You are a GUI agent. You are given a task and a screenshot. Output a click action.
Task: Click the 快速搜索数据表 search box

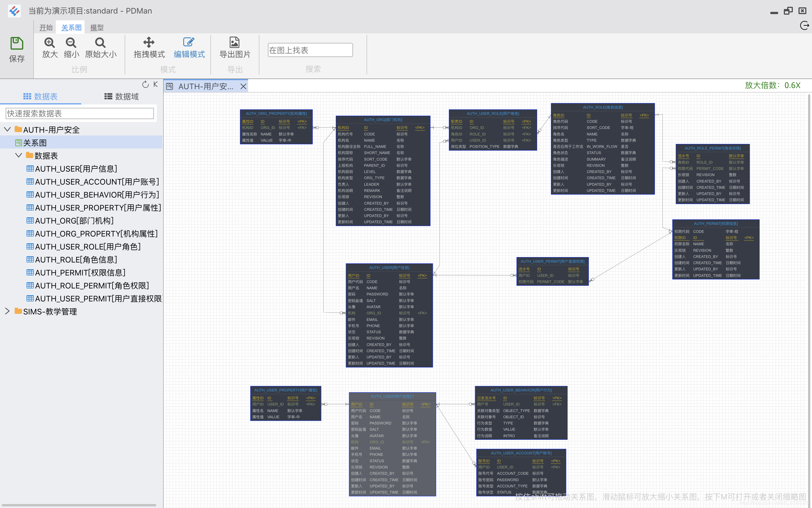[x=80, y=113]
